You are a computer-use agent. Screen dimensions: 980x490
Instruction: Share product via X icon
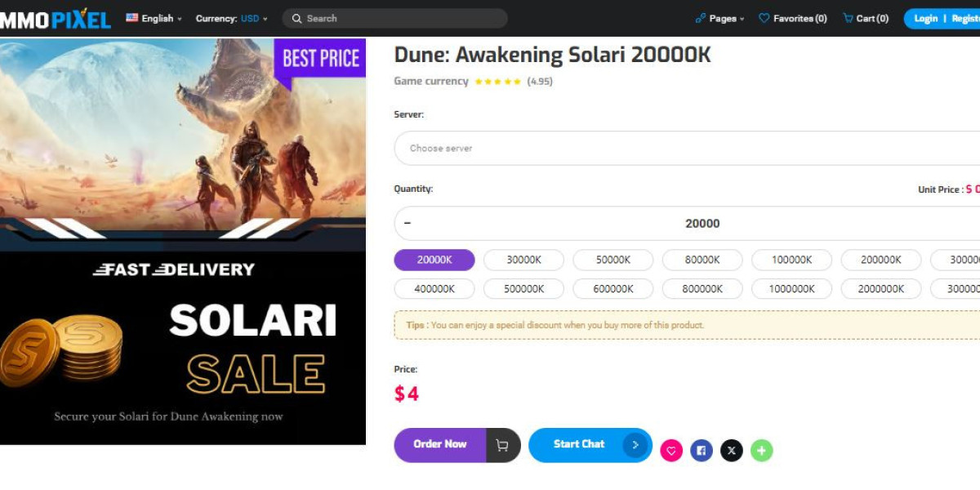pyautogui.click(x=732, y=450)
